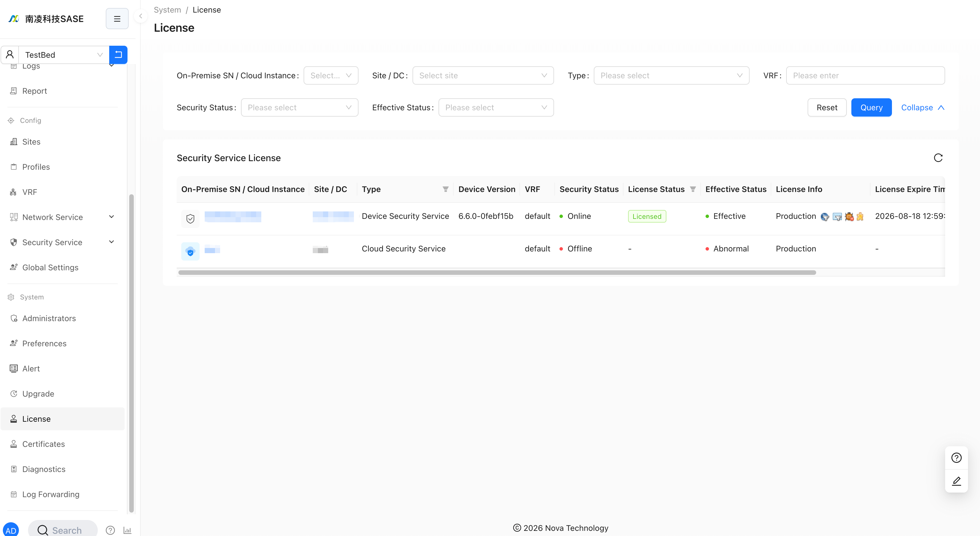Open the Security Status filter dropdown
This screenshot has width=980, height=536.
(299, 108)
